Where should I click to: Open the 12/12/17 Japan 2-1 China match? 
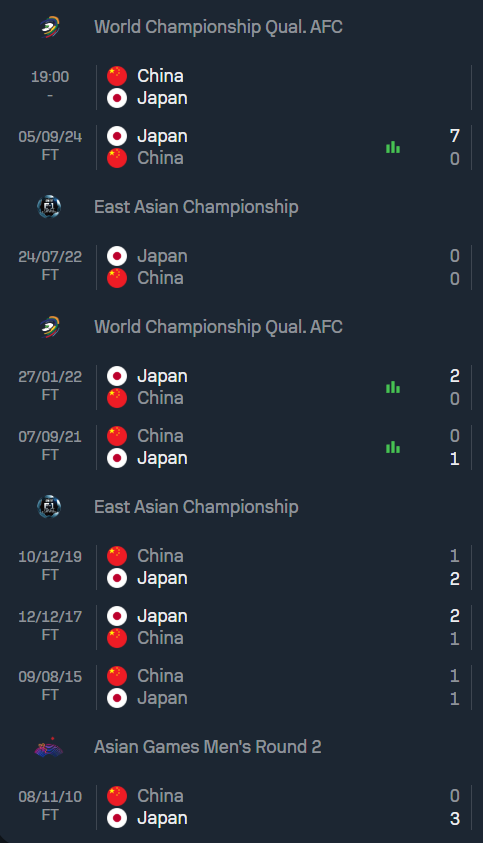(x=242, y=627)
